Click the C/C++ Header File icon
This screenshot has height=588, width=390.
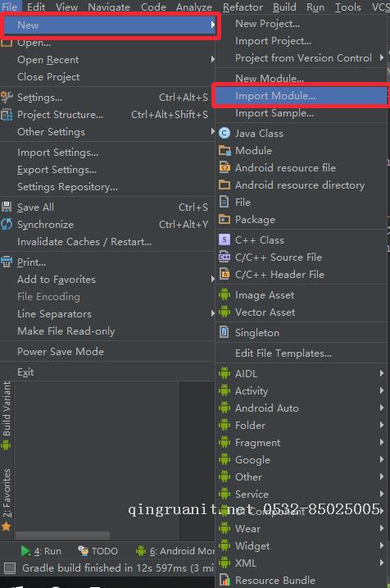click(224, 274)
